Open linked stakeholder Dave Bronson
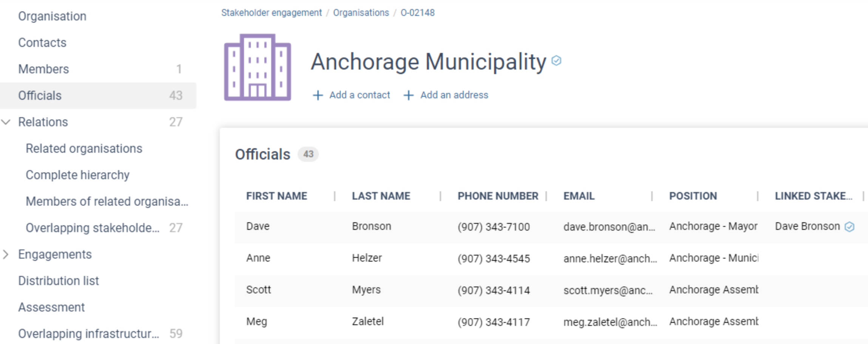Viewport: 868px width, 344px height. coord(807,226)
